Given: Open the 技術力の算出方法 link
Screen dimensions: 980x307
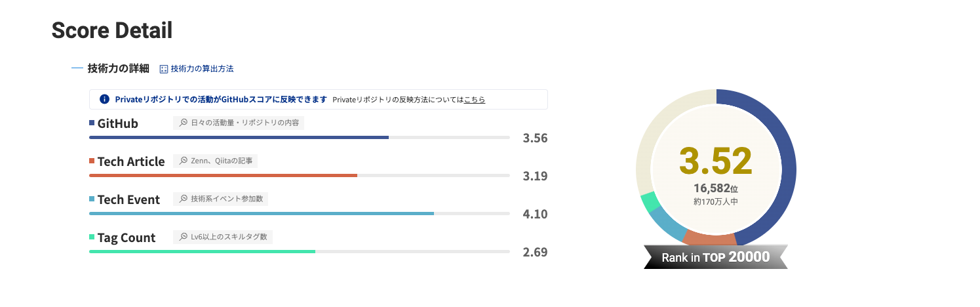Looking at the screenshot, I should [x=202, y=69].
